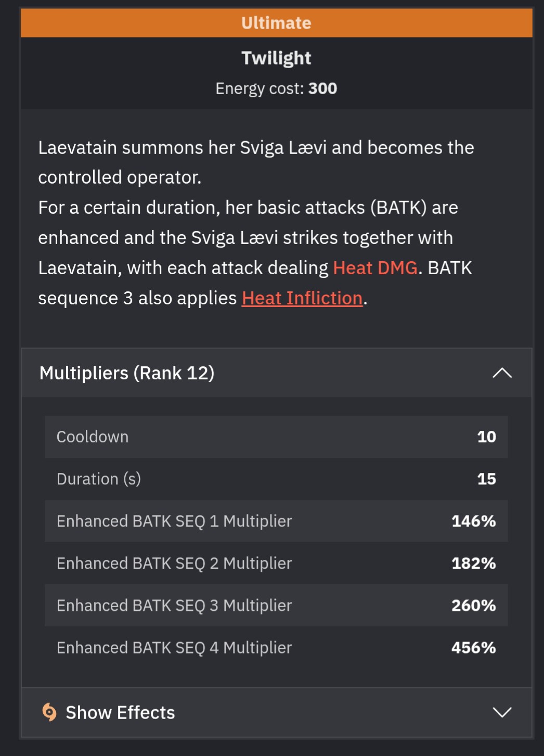Select the Duration (s) row label

click(x=99, y=479)
